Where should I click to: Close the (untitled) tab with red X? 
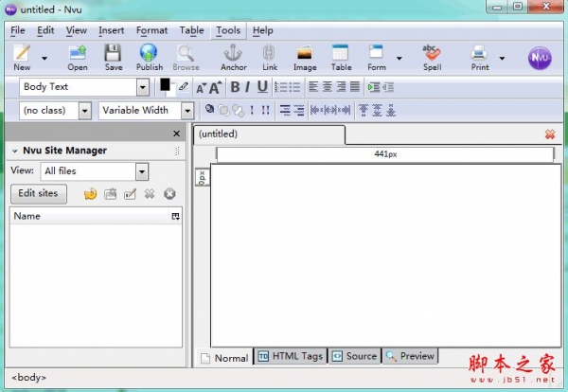(550, 134)
